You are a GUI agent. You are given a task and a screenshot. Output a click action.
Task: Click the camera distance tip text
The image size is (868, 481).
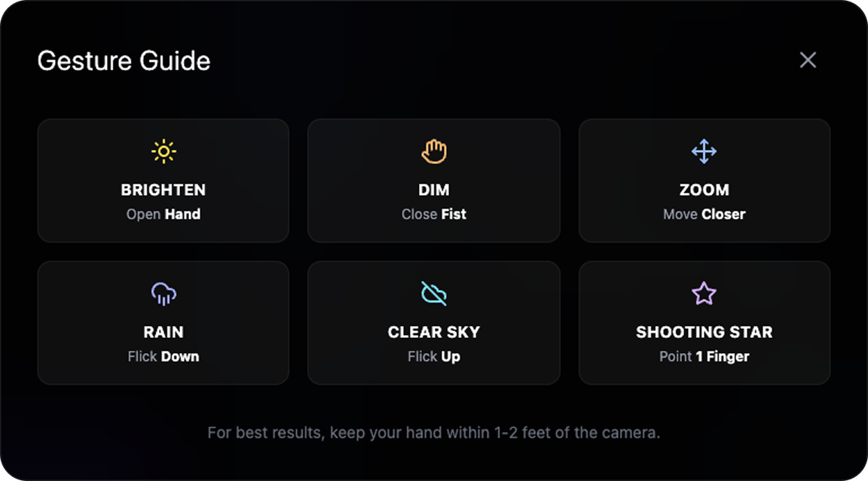434,434
